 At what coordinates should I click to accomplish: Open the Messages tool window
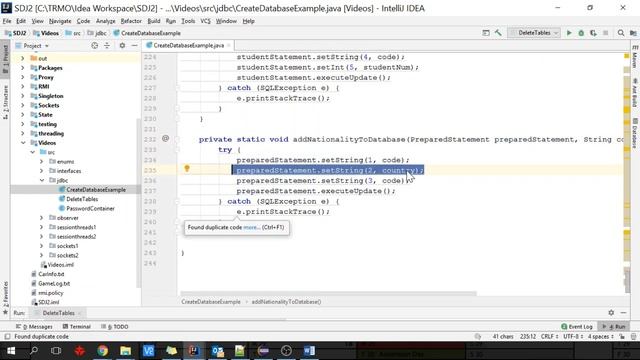[34, 327]
